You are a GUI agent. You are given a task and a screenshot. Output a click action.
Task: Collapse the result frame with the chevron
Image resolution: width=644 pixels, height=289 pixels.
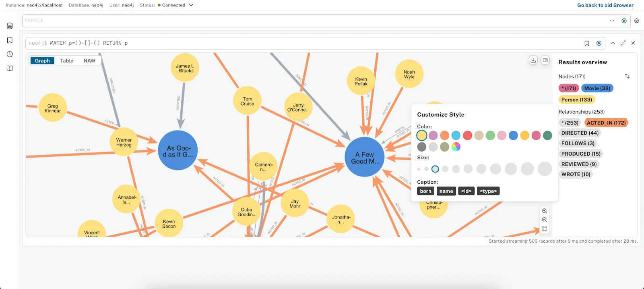click(613, 43)
